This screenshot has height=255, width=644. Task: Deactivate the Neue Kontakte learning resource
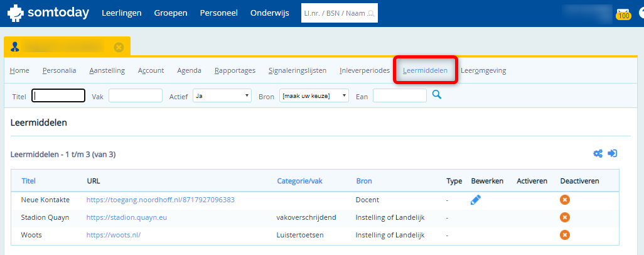click(565, 200)
